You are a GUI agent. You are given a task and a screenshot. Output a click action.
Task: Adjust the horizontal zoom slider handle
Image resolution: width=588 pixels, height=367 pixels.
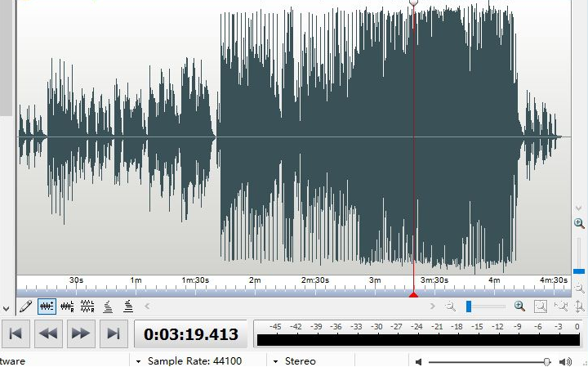point(469,307)
